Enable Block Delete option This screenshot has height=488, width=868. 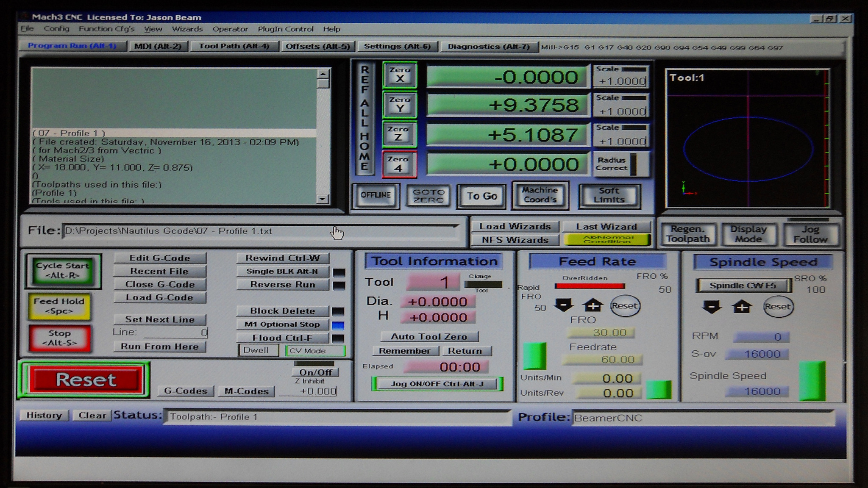point(282,311)
